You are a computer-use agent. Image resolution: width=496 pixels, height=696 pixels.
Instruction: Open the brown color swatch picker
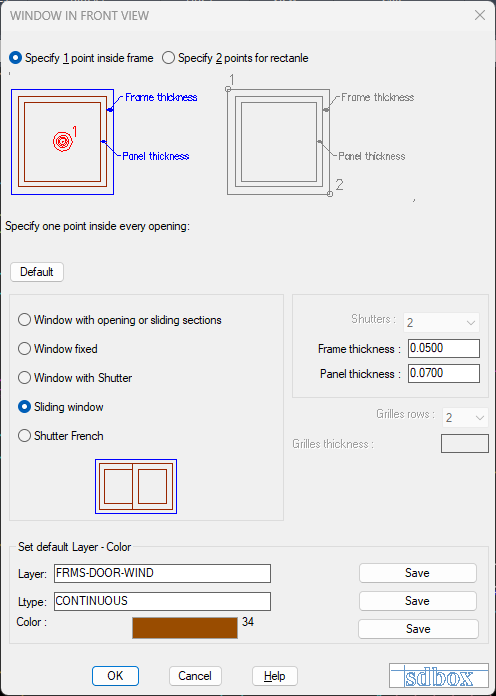185,628
